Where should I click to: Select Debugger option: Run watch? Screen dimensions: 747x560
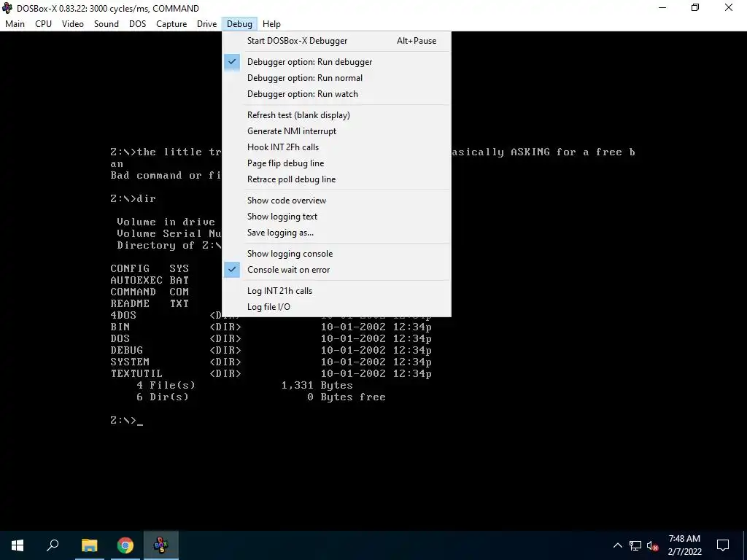pyautogui.click(x=336, y=94)
